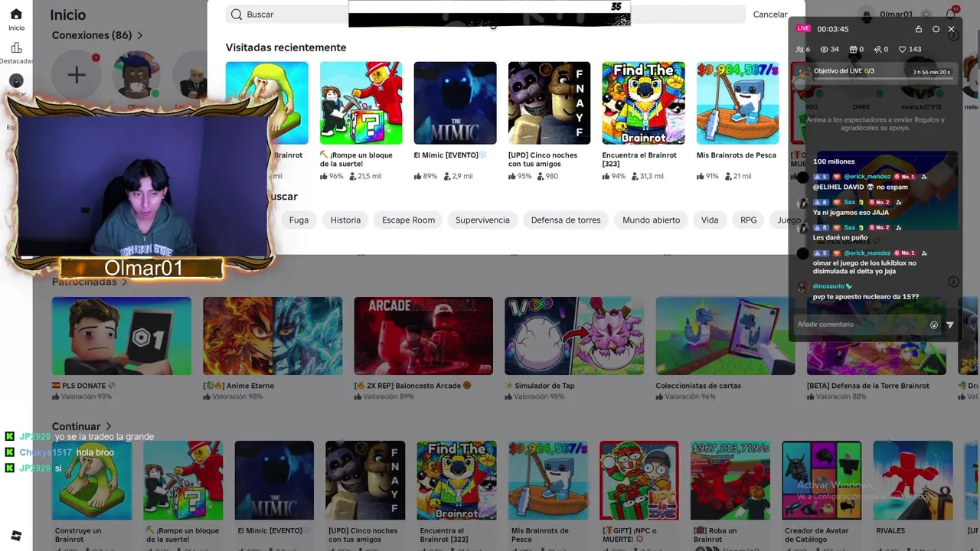Viewport: 980px width, 551px height.
Task: Open El Mimic [EVENTO] in Visitadas recientemente
Action: click(x=455, y=103)
